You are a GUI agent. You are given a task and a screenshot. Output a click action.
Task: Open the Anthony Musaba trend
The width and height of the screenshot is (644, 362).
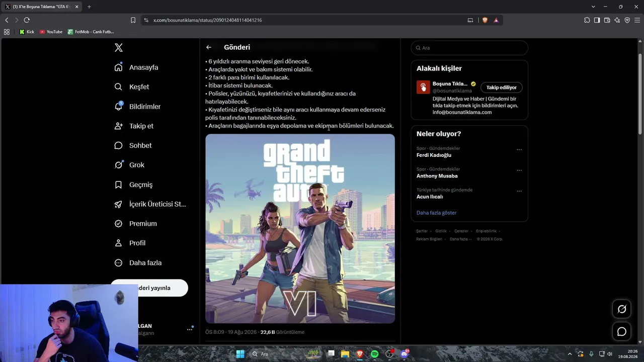437,176
